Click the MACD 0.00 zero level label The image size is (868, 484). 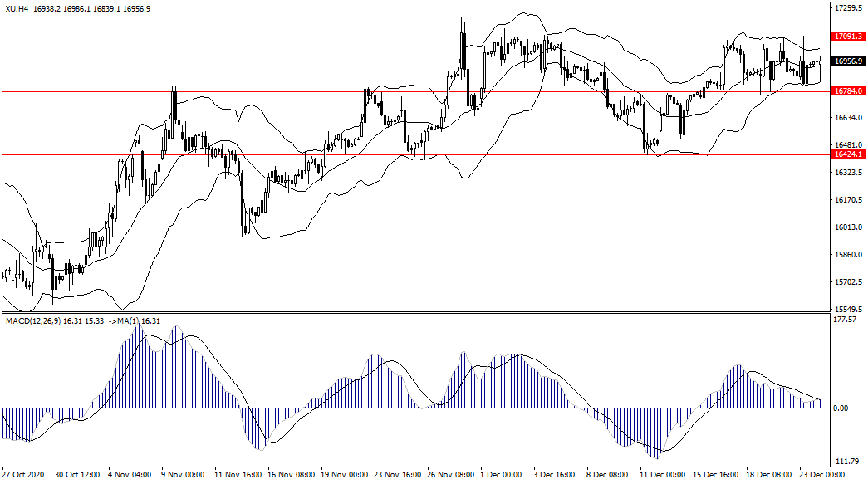(x=841, y=408)
